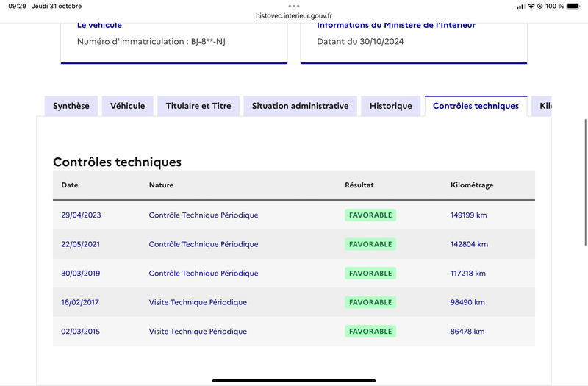Viewport: 588px width, 386px height.
Task: Click the 117218 km mileage entry
Action: 468,273
